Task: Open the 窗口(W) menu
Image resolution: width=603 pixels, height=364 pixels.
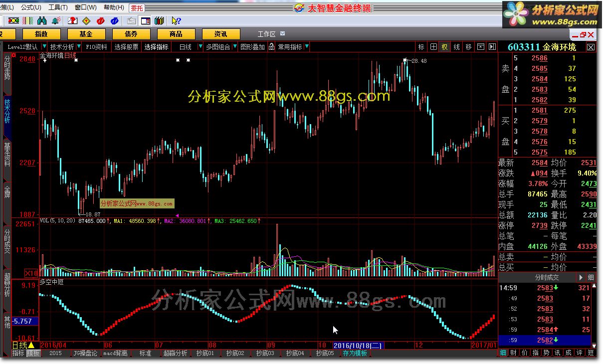Action: tap(86, 7)
